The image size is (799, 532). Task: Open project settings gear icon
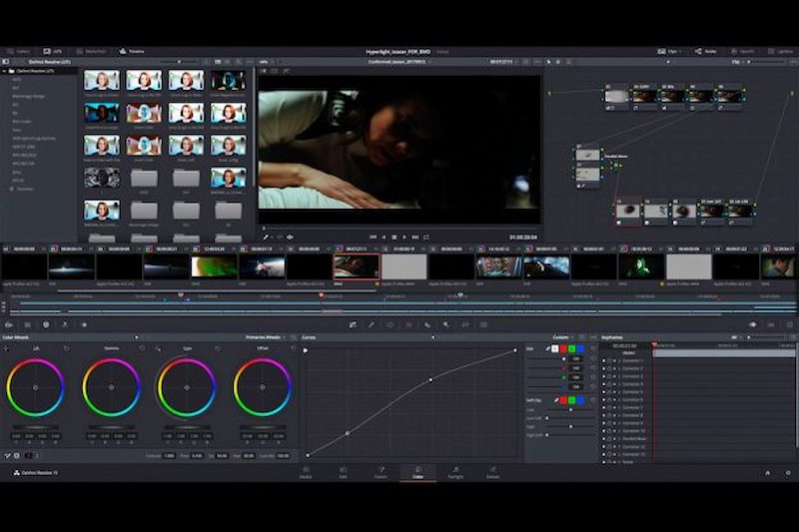(x=788, y=473)
